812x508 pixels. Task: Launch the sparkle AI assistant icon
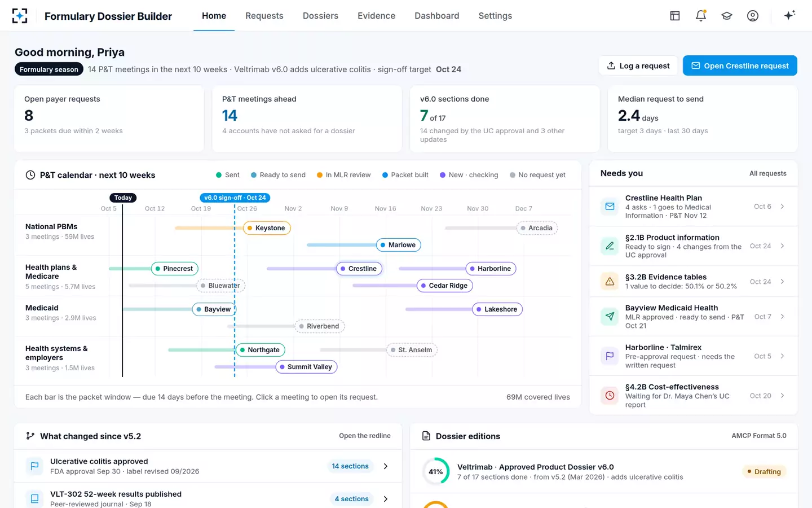(x=789, y=15)
